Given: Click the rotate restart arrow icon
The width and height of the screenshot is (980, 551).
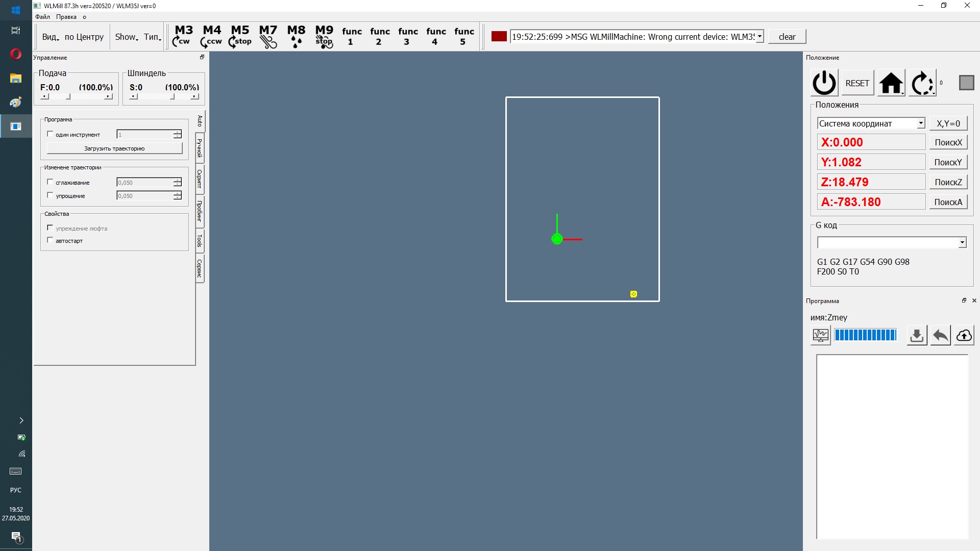Looking at the screenshot, I should pos(922,83).
